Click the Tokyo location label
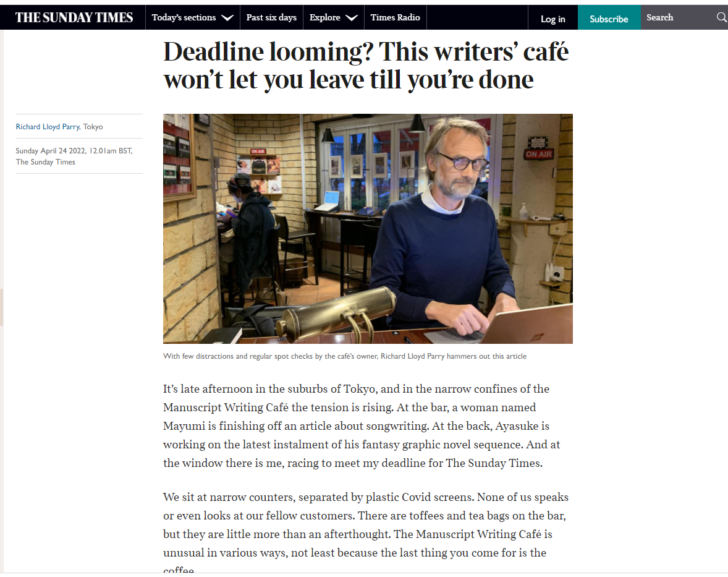Image resolution: width=728 pixels, height=577 pixels. tap(93, 127)
